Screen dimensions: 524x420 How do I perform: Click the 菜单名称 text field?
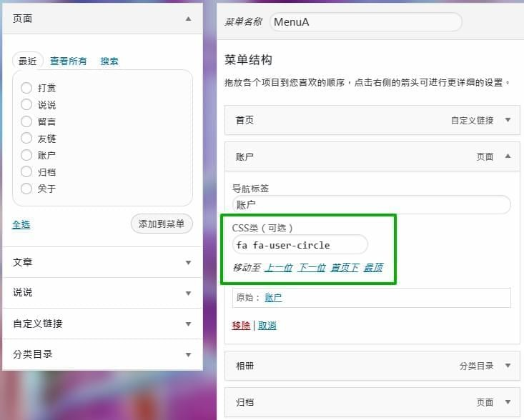pyautogui.click(x=365, y=22)
